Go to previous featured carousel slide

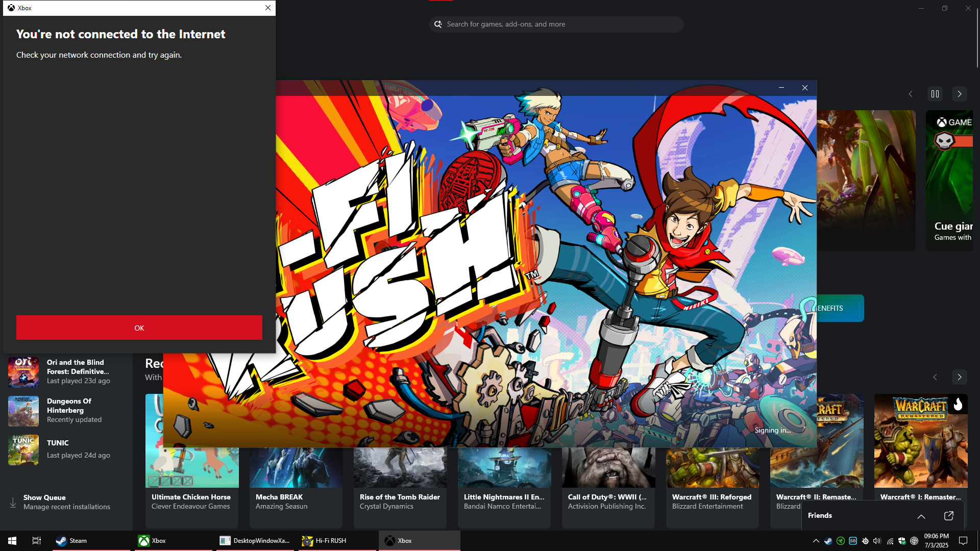pos(911,94)
